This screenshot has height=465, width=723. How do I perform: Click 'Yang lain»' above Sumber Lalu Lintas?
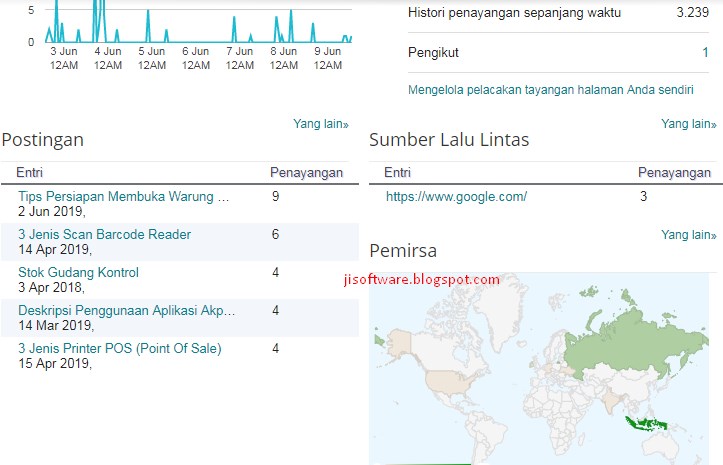pyautogui.click(x=689, y=124)
